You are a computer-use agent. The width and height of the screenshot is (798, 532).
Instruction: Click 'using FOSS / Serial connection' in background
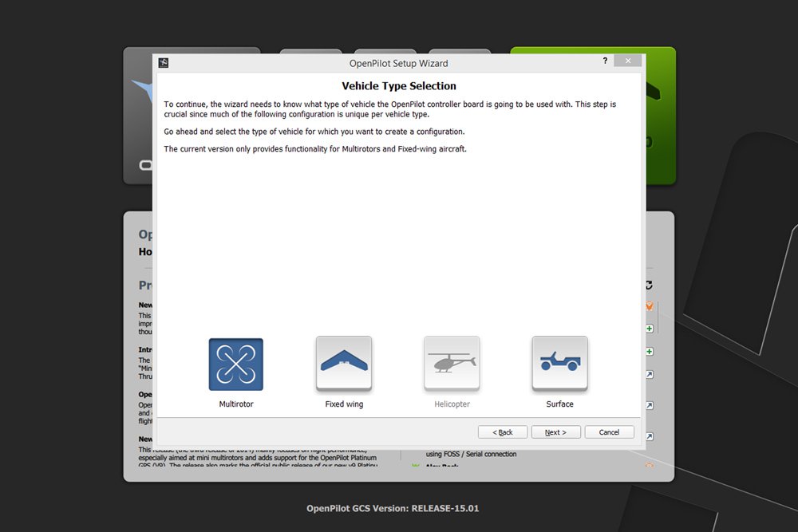[x=471, y=454]
